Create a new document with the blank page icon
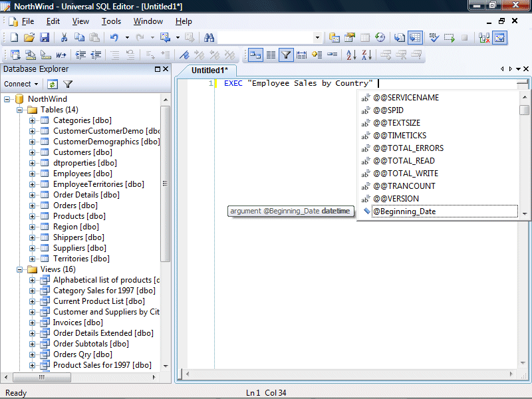532x399 pixels. click(14, 37)
